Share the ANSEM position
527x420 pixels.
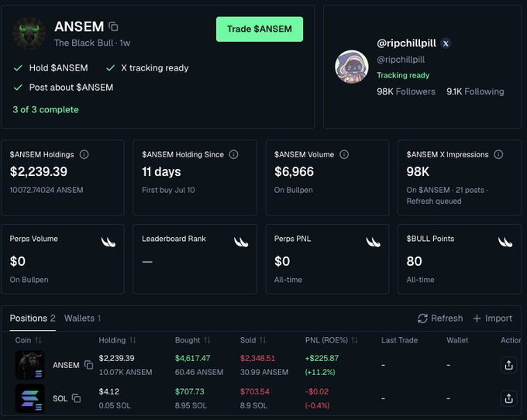click(x=508, y=365)
